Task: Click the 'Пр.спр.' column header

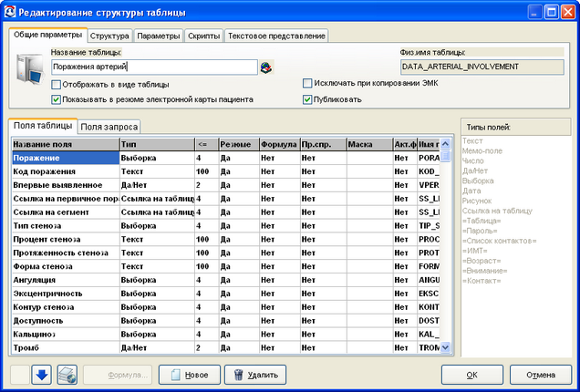Action: (x=324, y=144)
